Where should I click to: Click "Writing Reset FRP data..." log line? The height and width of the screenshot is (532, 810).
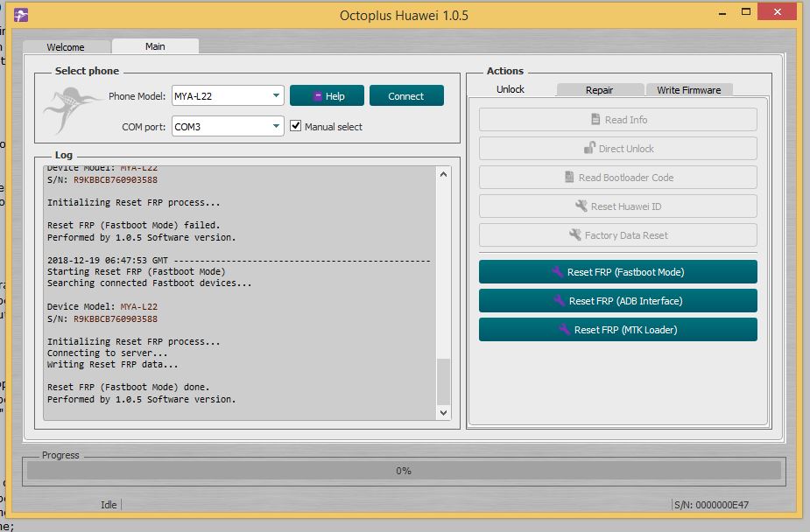coord(113,364)
